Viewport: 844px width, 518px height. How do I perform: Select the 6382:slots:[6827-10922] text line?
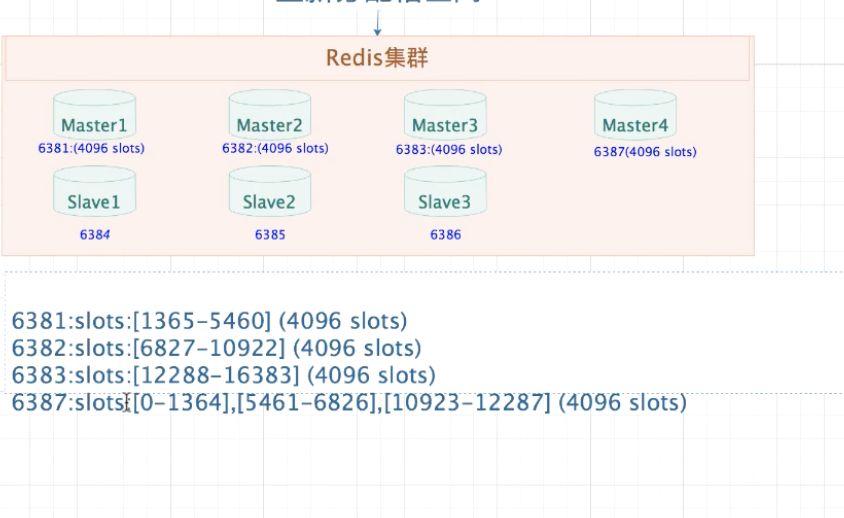pyautogui.click(x=216, y=348)
